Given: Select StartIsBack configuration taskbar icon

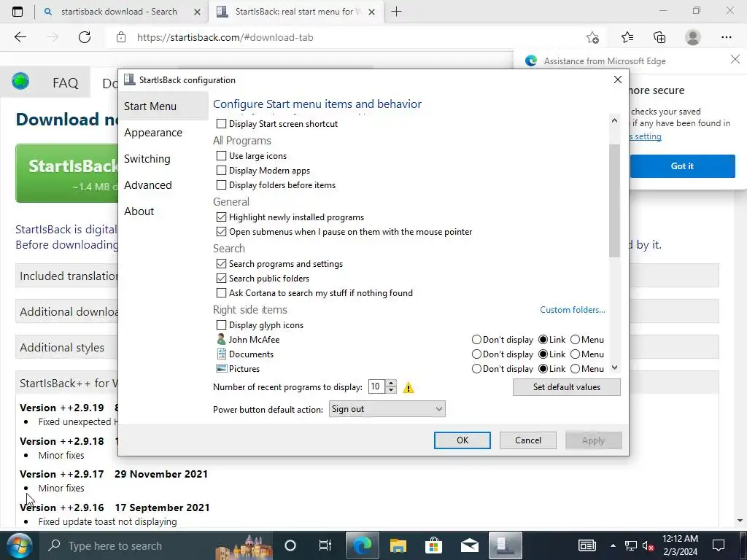Looking at the screenshot, I should (506, 545).
